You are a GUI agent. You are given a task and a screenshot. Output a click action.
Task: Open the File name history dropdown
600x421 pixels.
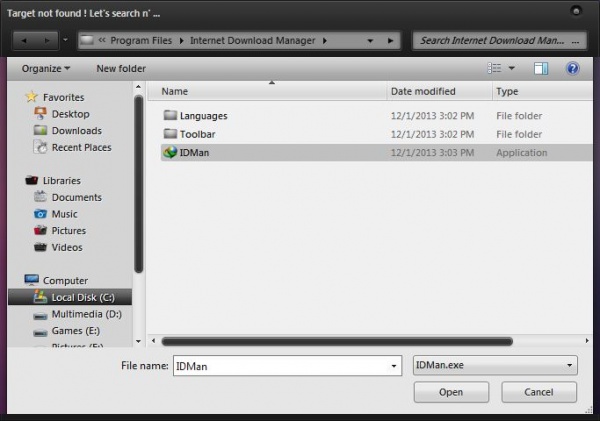[x=394, y=366]
